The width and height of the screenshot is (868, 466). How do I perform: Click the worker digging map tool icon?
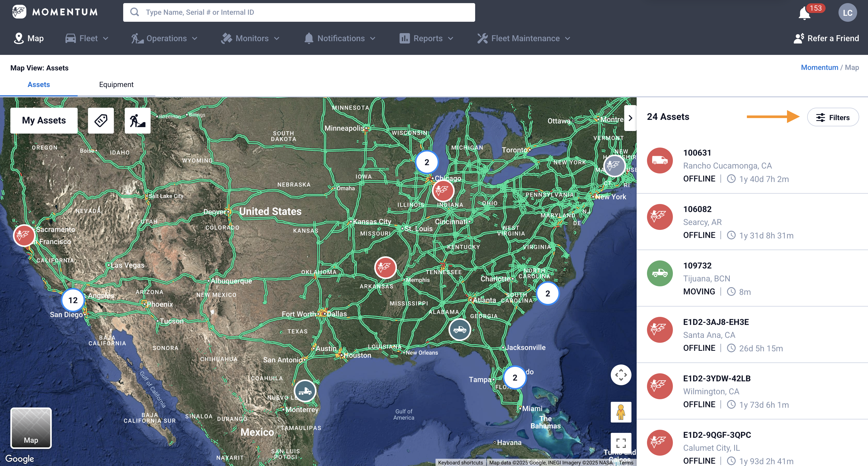pos(137,120)
